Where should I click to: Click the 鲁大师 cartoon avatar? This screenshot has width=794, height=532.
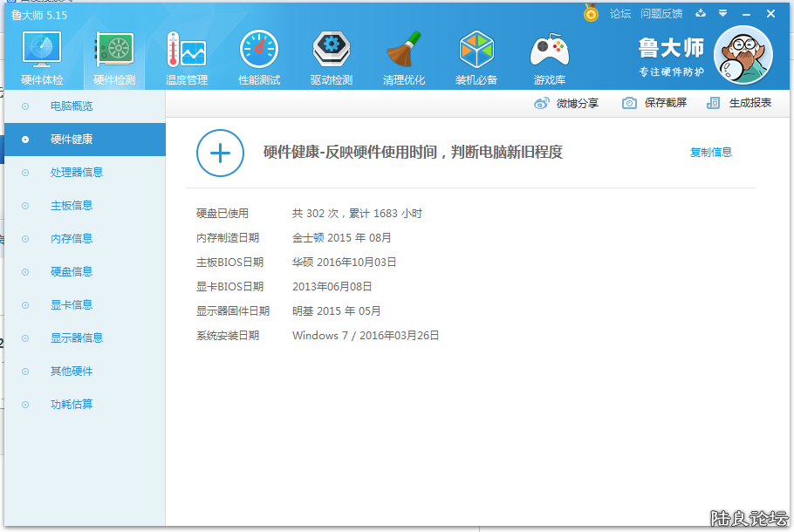point(743,56)
